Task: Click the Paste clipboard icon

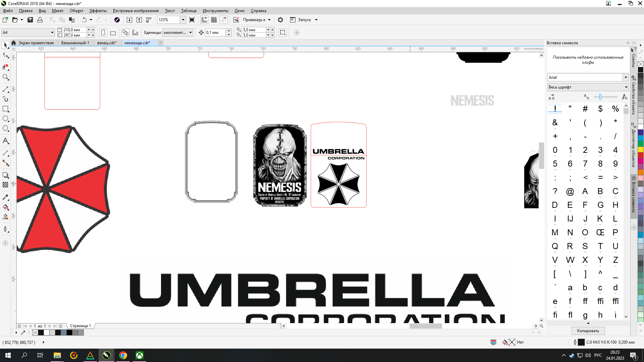Action: [x=71, y=20]
